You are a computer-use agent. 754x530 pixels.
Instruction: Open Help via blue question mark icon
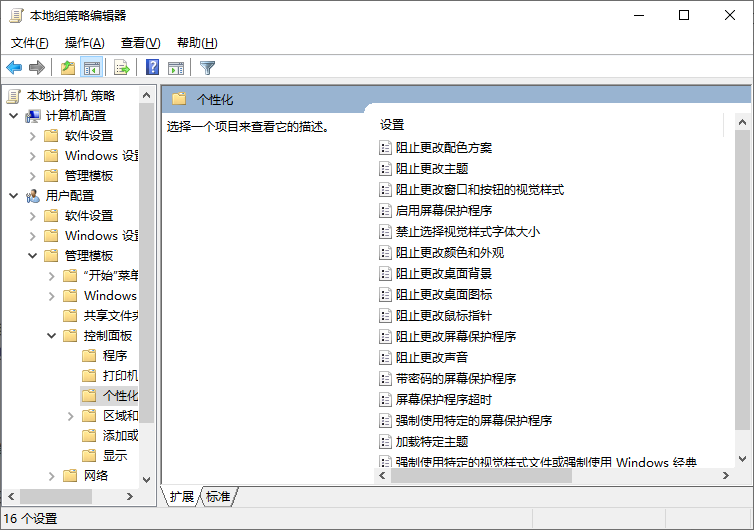[153, 68]
